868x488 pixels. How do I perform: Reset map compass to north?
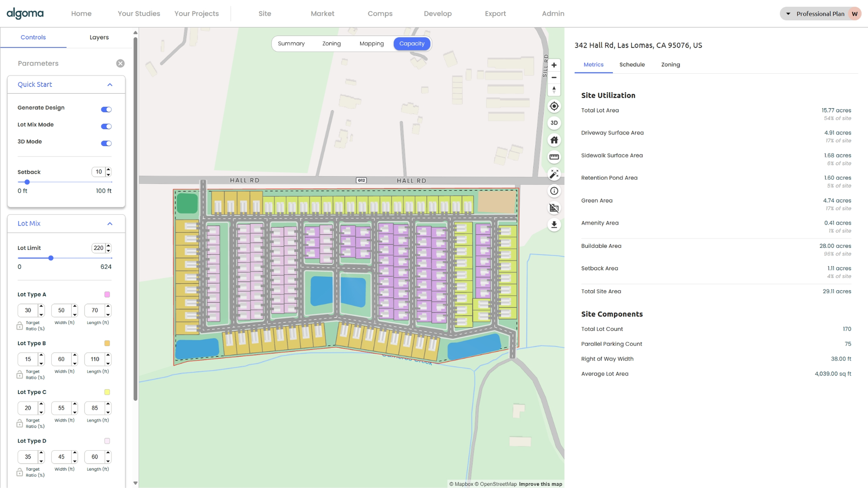click(x=554, y=89)
